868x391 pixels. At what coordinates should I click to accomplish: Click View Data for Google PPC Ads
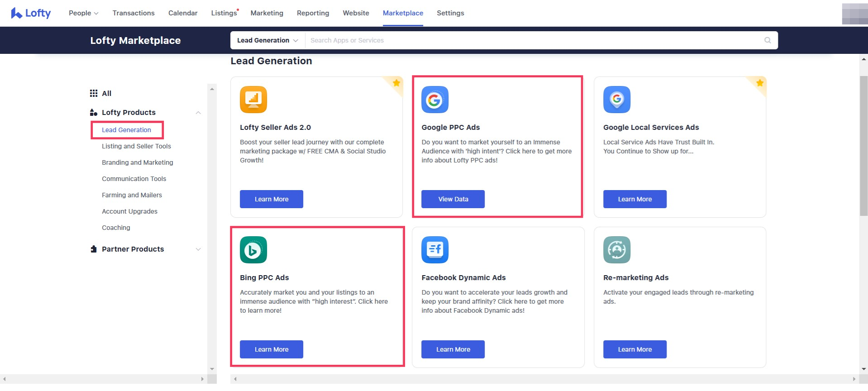pos(453,199)
